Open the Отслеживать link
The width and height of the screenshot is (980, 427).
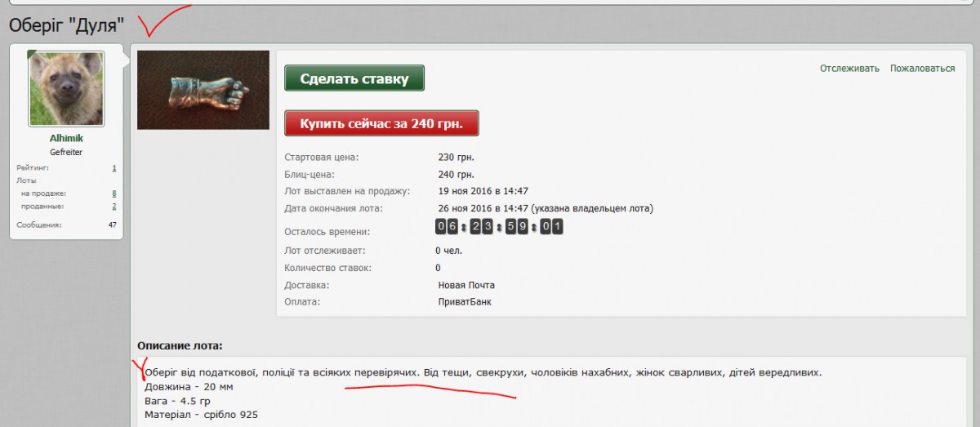(x=849, y=69)
